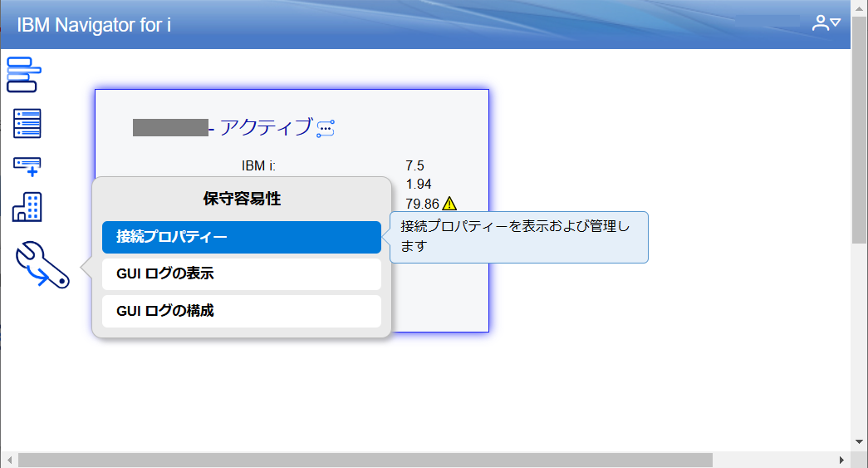Click the add system icon in sidebar
This screenshot has width=868, height=468.
pyautogui.click(x=27, y=166)
